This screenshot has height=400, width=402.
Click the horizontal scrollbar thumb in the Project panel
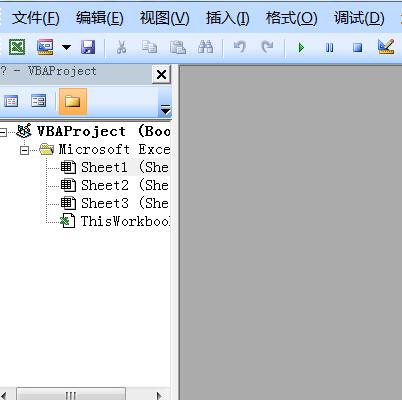coord(71,394)
